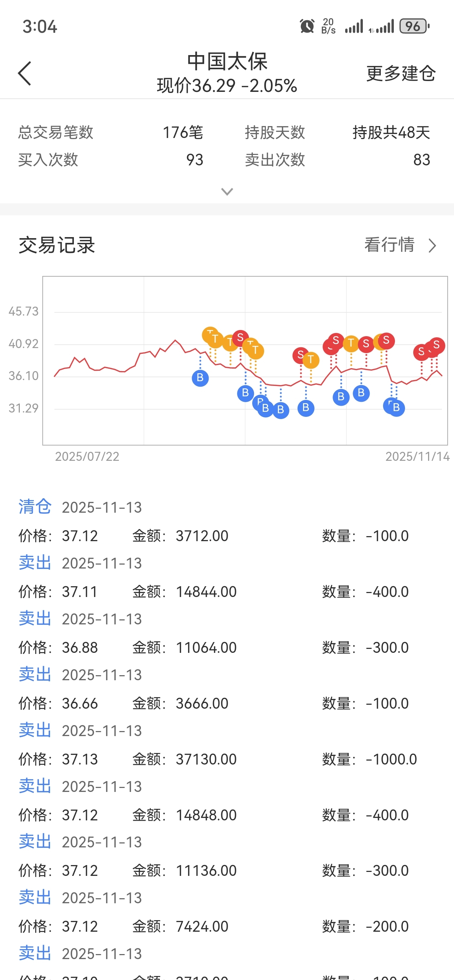454x980 pixels.
Task: Open the arrow beside 看行情
Action: [x=432, y=245]
